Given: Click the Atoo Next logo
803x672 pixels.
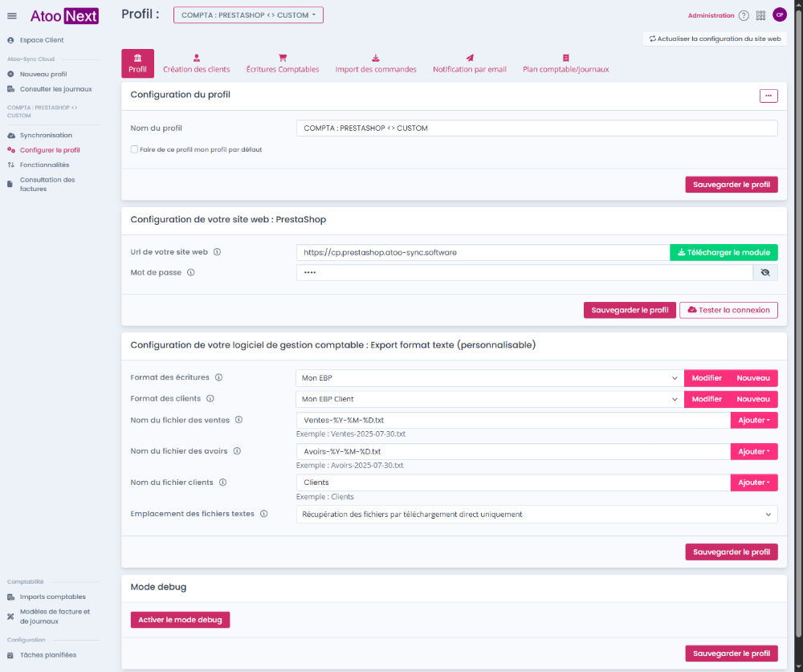Looking at the screenshot, I should click(x=64, y=16).
